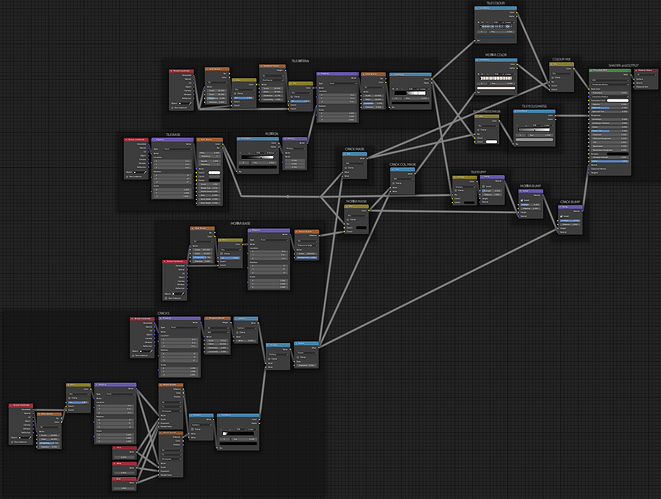This screenshot has width=661, height=499.
Task: Collapse the ROTATION ColorRamp node
Action: point(239,139)
